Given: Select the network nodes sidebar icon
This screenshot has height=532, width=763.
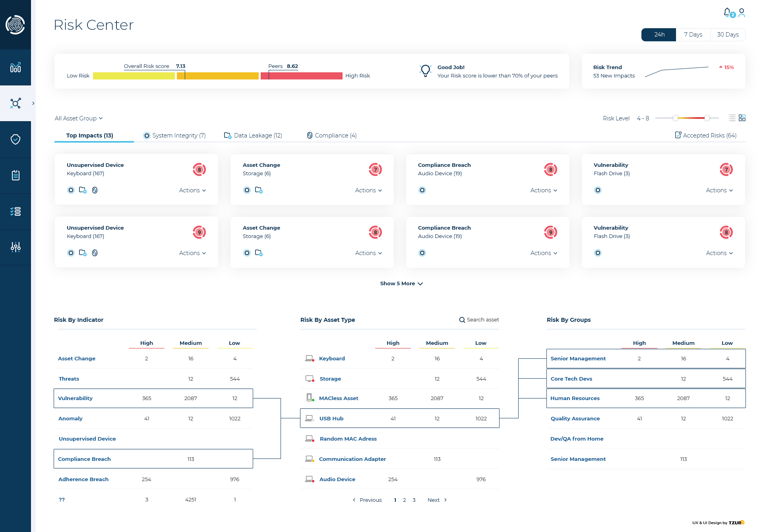Looking at the screenshot, I should coord(15,103).
